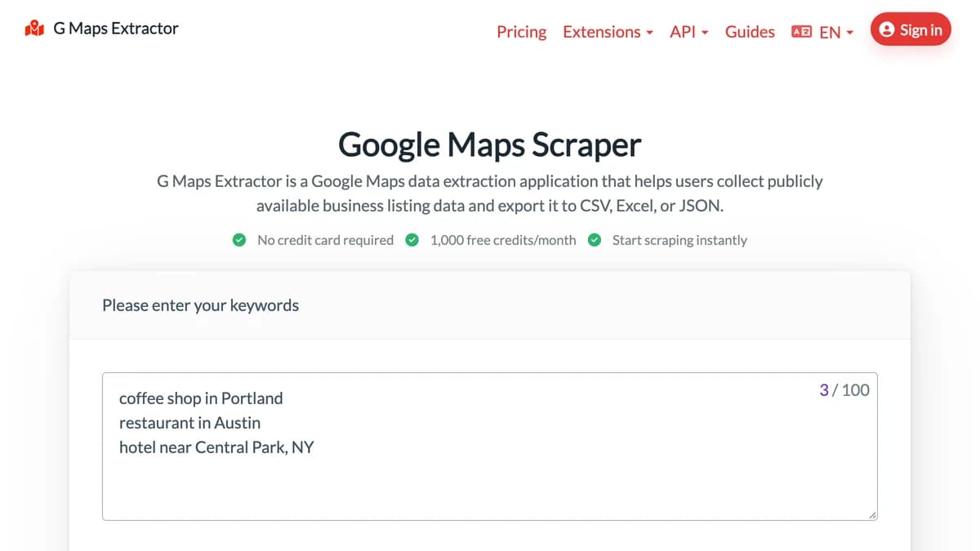Click the G Maps Extractor map logo icon

(x=34, y=29)
